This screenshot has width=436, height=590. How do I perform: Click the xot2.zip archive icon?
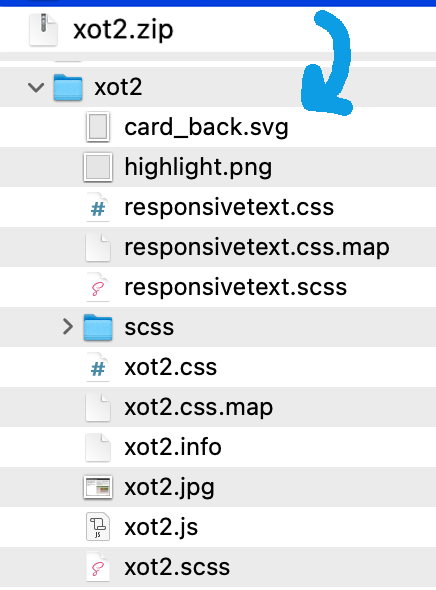pos(44,29)
